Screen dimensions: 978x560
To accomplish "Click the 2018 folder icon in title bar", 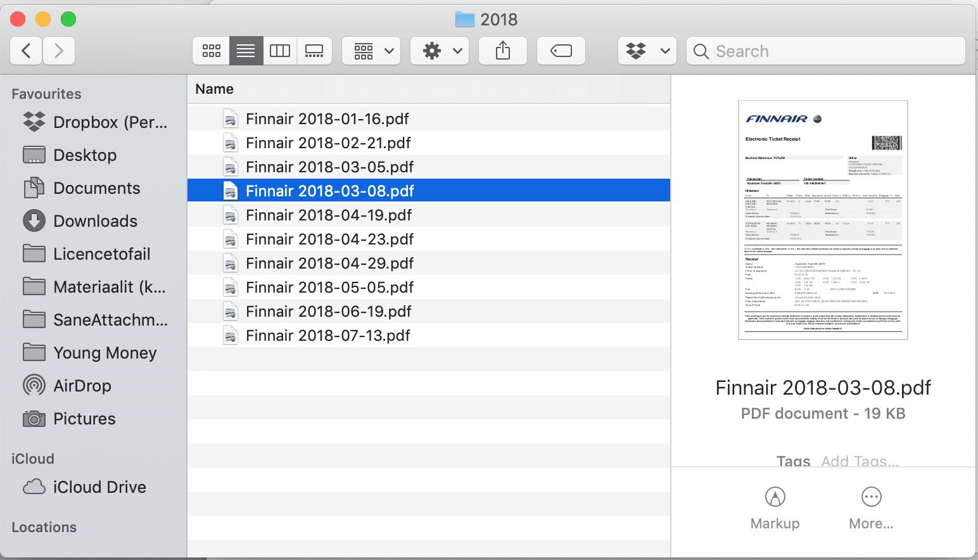I will point(465,20).
